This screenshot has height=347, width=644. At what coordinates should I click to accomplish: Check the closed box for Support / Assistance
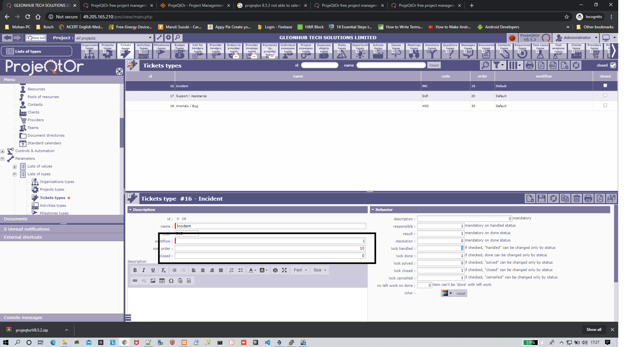pyautogui.click(x=605, y=96)
